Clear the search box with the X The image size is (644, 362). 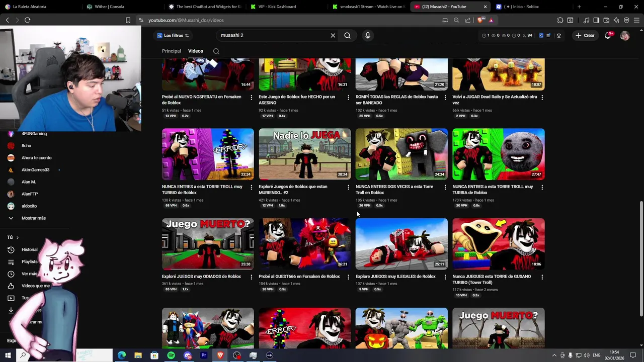coord(333,36)
